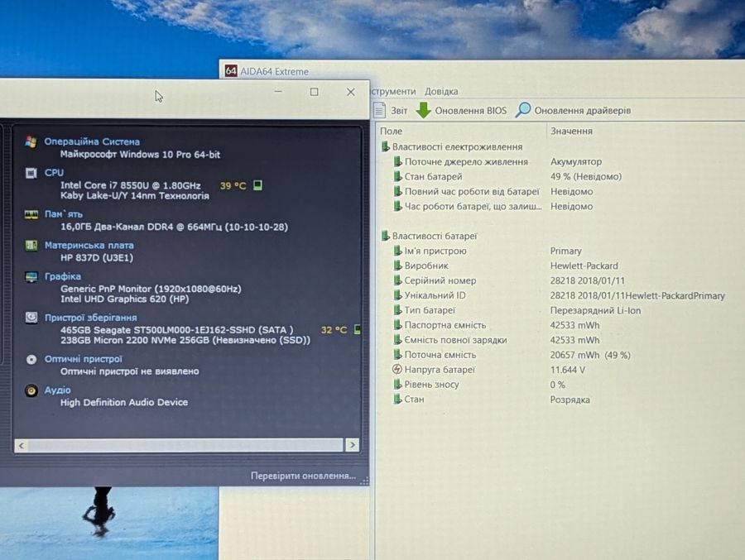Click the icon beside Стан батареї

pyautogui.click(x=397, y=176)
